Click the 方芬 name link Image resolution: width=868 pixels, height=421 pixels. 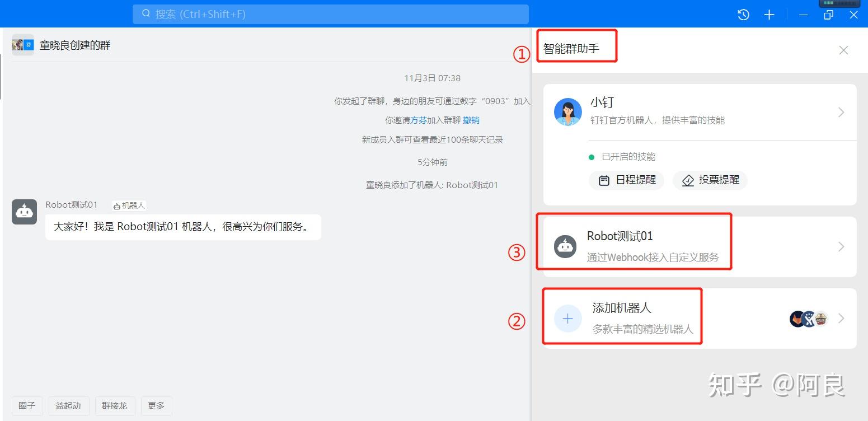pyautogui.click(x=419, y=120)
